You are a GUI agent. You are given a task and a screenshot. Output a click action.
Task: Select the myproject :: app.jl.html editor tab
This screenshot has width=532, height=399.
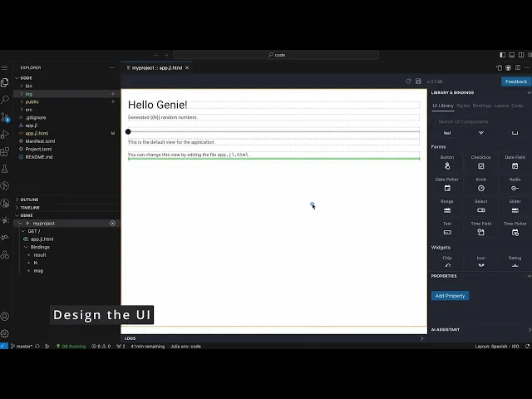pos(157,68)
